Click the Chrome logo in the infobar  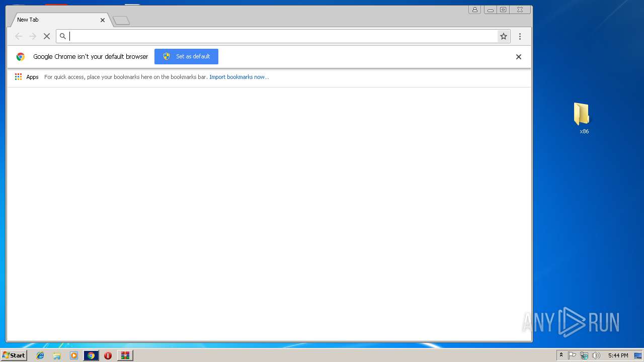point(21,57)
